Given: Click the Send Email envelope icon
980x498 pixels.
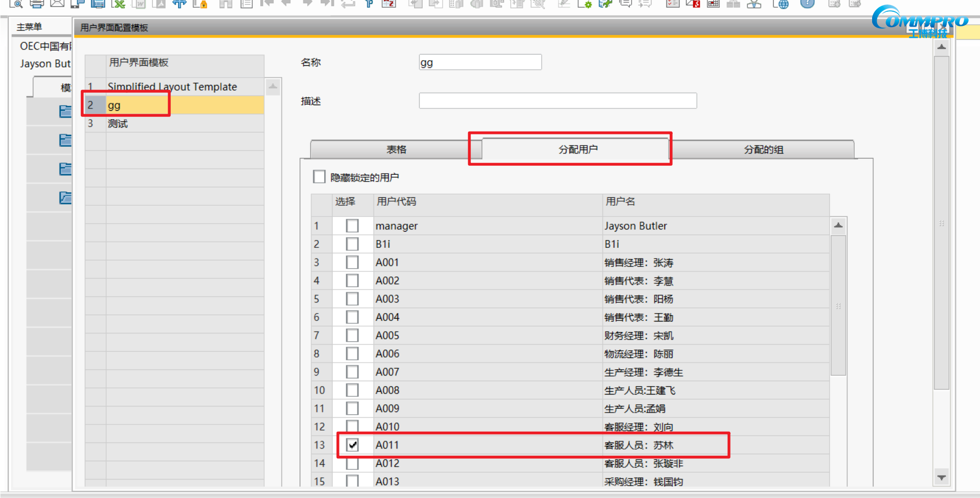Looking at the screenshot, I should pos(57,3).
